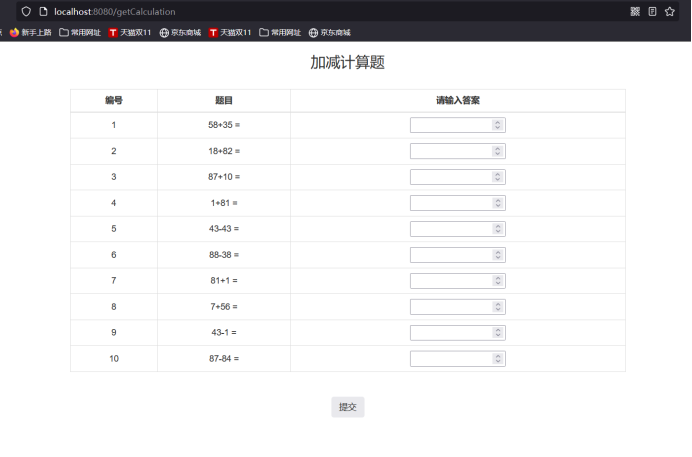Click row number 10 in 编号 column
692x457 pixels.
pos(114,359)
